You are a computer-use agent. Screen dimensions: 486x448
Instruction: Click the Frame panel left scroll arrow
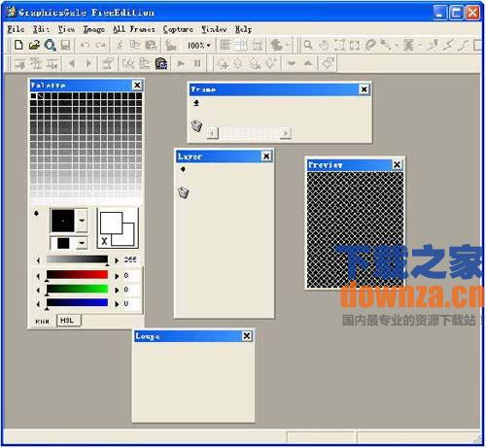point(213,133)
